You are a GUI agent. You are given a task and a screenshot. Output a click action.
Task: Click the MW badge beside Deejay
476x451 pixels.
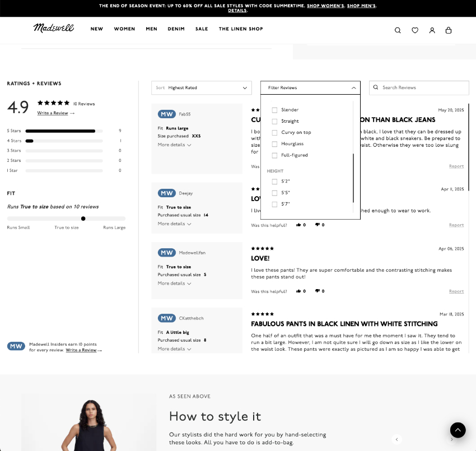pyautogui.click(x=167, y=193)
